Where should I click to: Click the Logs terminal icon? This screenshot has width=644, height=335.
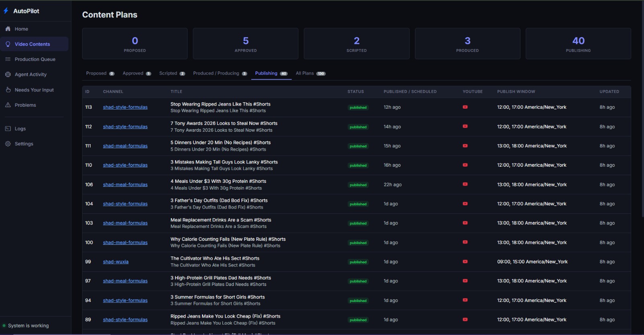coord(8,129)
